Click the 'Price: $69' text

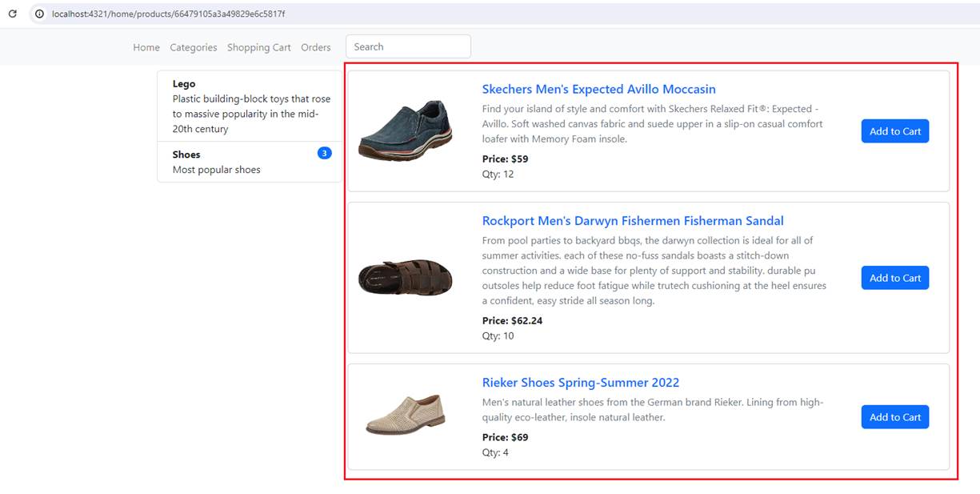click(505, 437)
